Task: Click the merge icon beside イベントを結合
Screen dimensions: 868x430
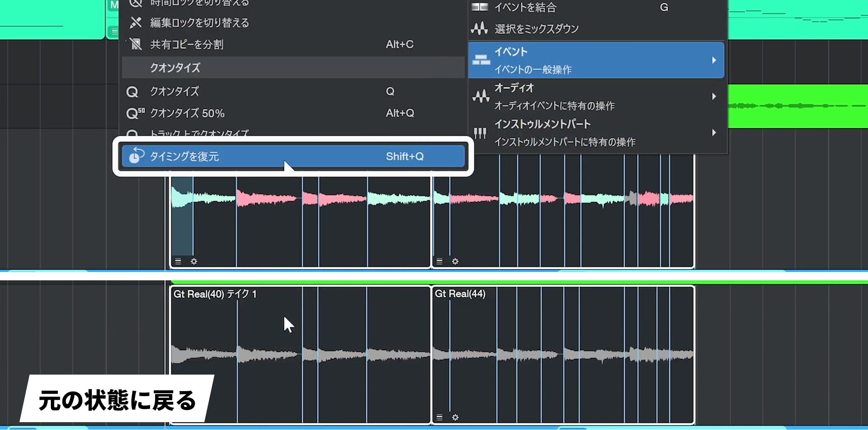Action: pyautogui.click(x=479, y=7)
